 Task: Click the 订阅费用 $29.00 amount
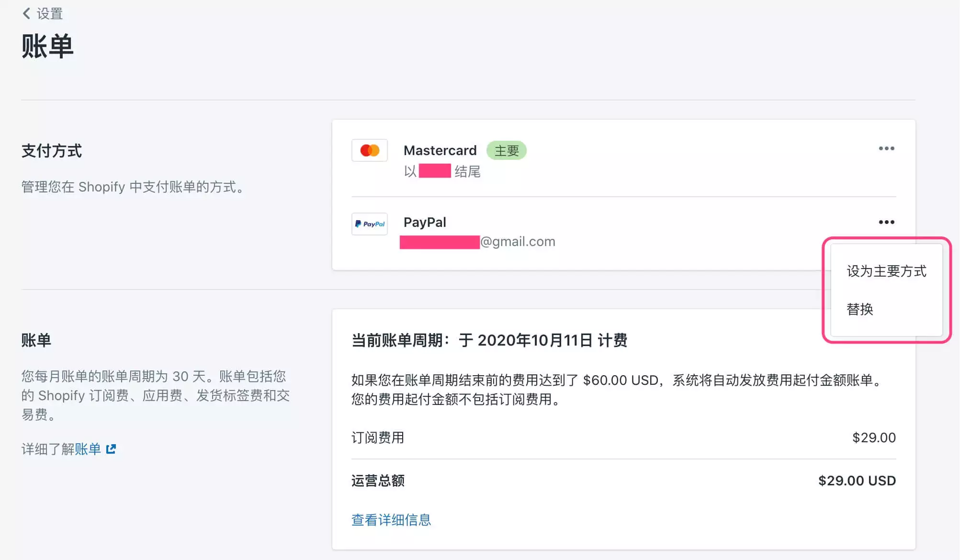point(873,437)
